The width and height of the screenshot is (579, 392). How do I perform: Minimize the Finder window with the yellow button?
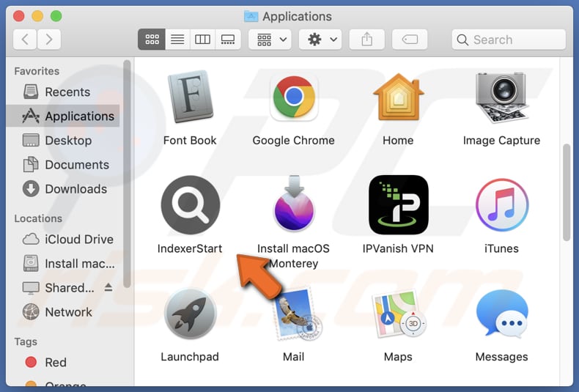pyautogui.click(x=37, y=16)
